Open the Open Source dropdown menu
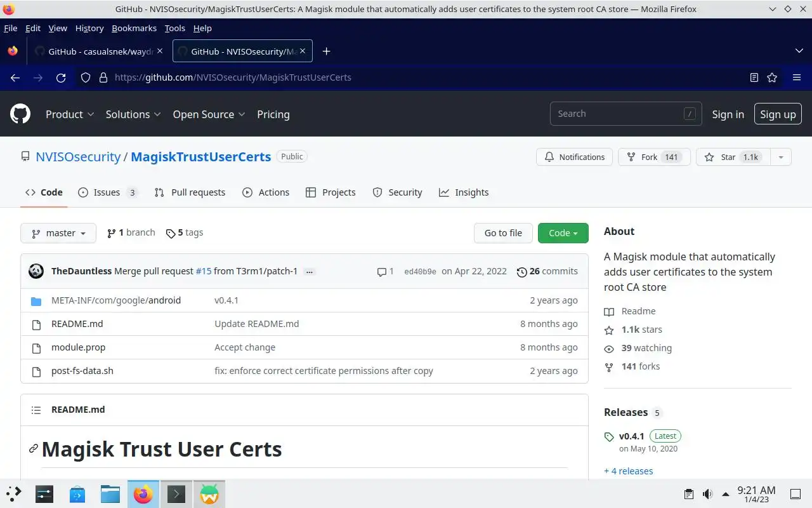 pos(209,114)
